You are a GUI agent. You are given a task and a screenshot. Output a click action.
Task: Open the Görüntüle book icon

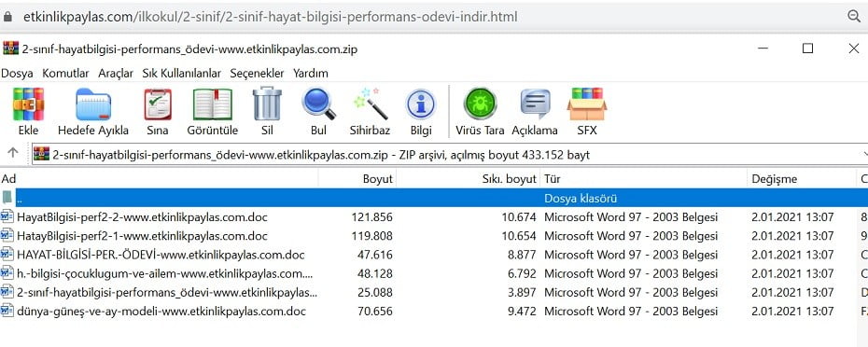click(x=213, y=104)
